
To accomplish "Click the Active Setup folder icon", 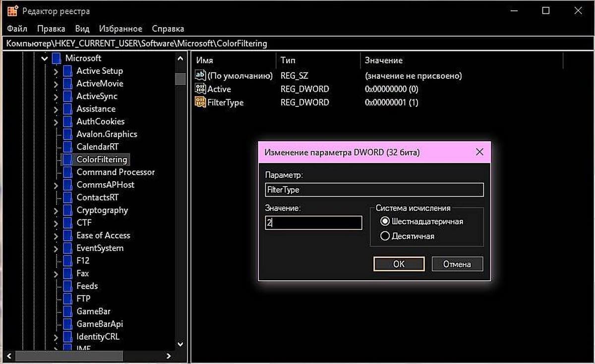I will (67, 71).
